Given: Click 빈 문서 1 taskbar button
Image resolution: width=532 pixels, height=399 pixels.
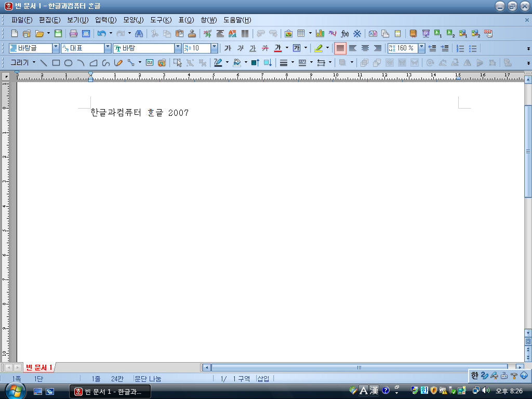Looking at the screenshot, I should 110,392.
